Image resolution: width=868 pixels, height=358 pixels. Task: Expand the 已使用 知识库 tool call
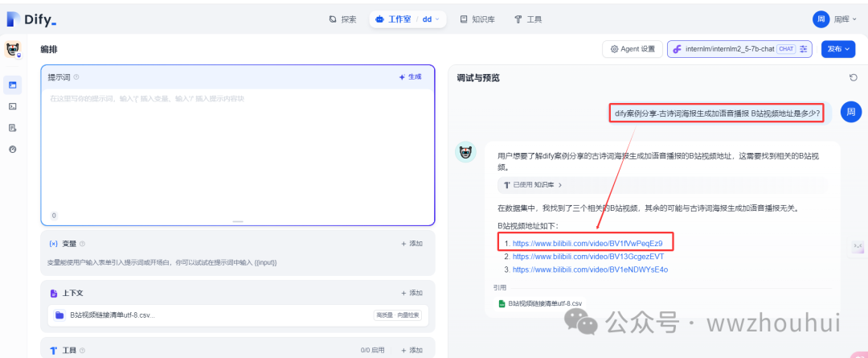[x=533, y=184]
